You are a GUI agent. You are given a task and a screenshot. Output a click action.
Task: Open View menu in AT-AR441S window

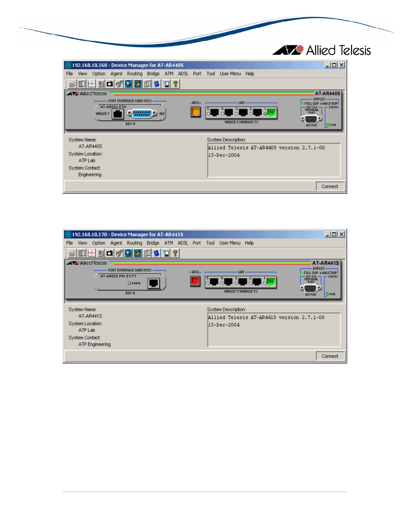click(x=82, y=243)
